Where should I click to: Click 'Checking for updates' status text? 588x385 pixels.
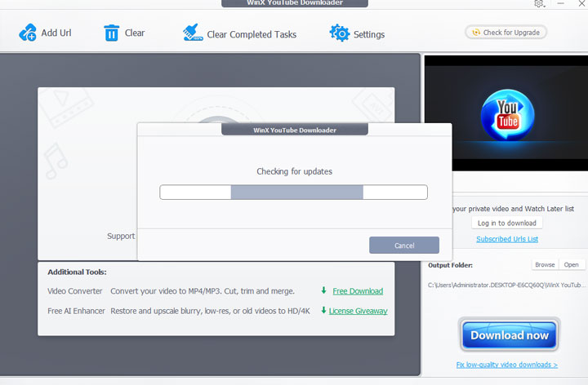coord(294,171)
